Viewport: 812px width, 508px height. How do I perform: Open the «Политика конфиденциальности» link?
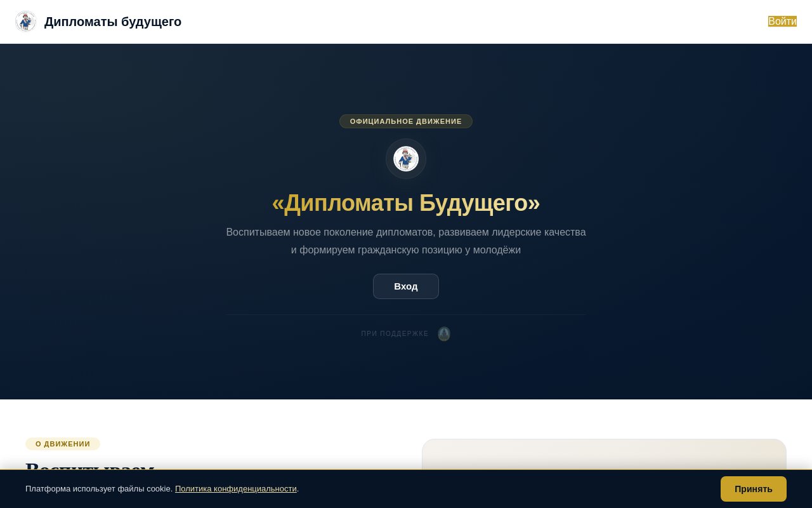[x=236, y=489]
